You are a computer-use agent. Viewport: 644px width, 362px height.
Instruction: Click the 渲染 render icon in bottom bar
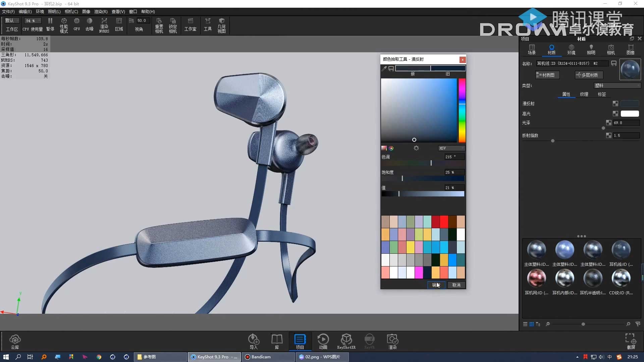[392, 341]
